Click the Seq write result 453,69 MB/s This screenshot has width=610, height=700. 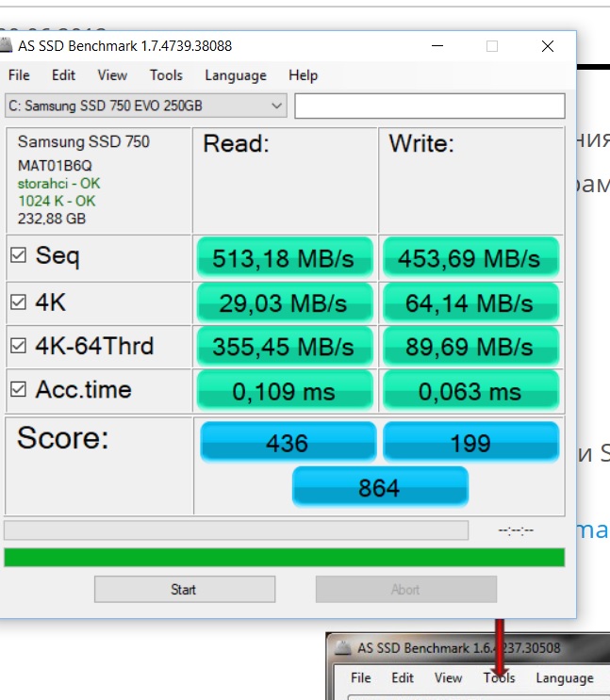coord(471,257)
